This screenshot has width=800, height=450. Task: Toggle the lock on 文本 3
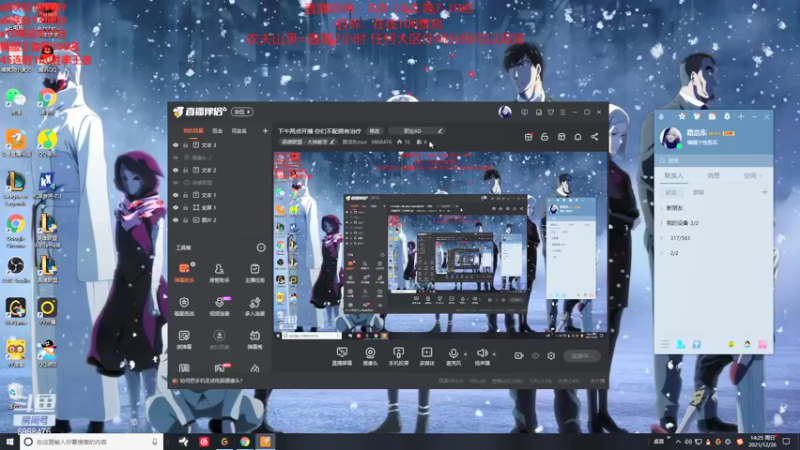point(186,145)
